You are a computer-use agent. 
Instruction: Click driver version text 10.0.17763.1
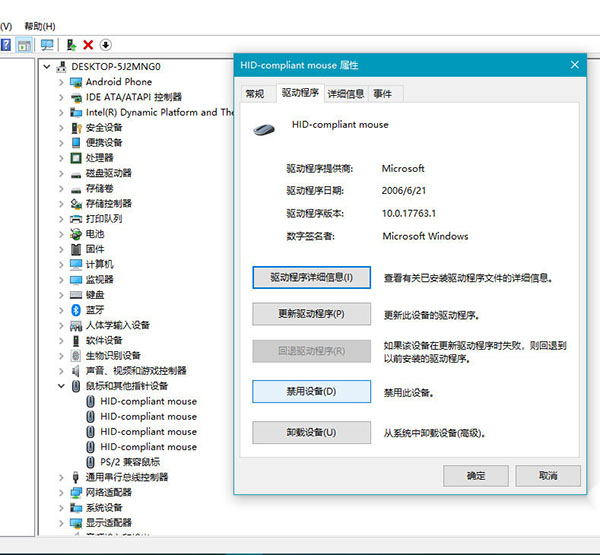(x=409, y=214)
